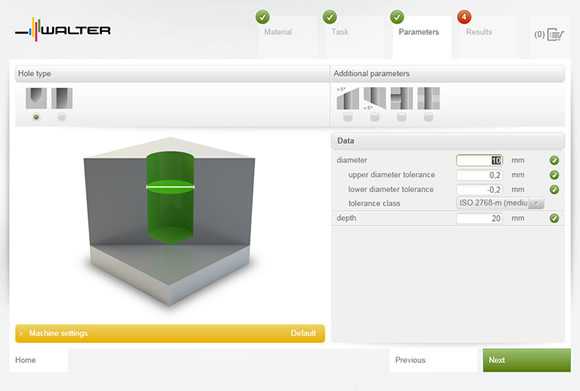Enable the inclined entry option toggle
Image resolution: width=580 pixels, height=391 pixels.
tap(348, 117)
